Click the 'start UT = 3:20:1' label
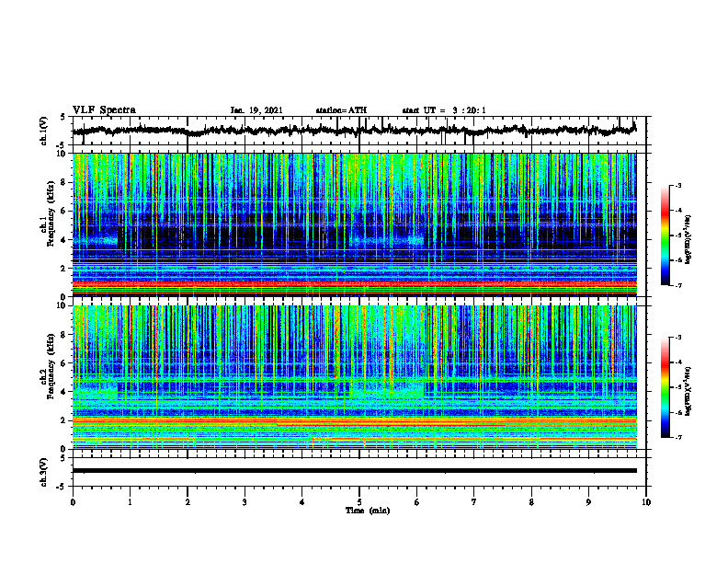Viewport: 728px width, 563px height. [444, 110]
